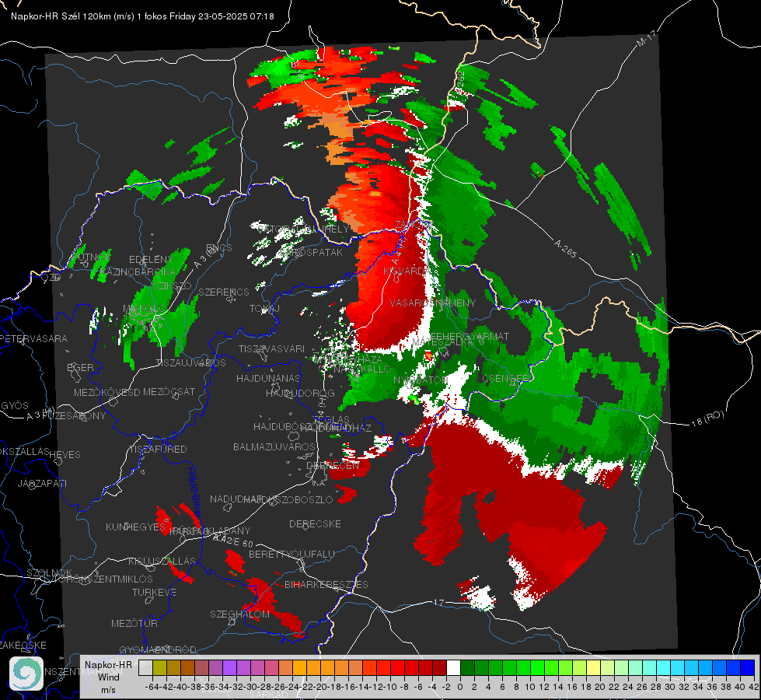This screenshot has height=700, width=761.
Task: Click the A 42/E 60 road label
Action: coord(235,541)
